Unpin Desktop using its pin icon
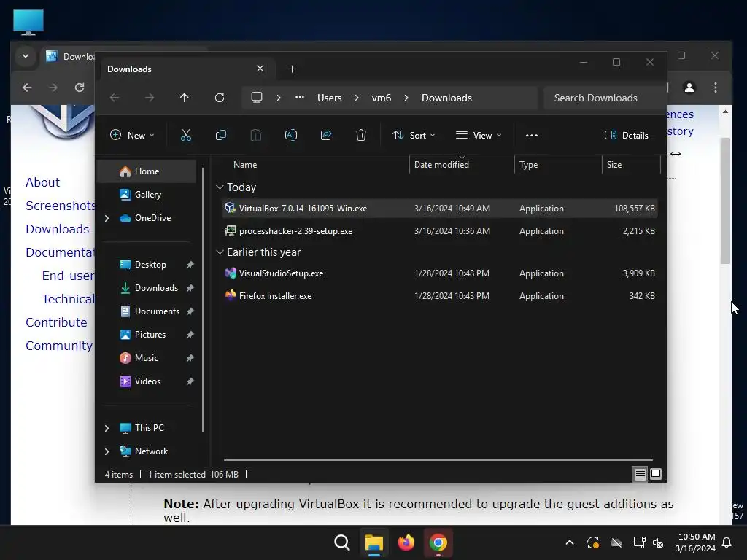Viewport: 747px width, 560px height. (190, 265)
